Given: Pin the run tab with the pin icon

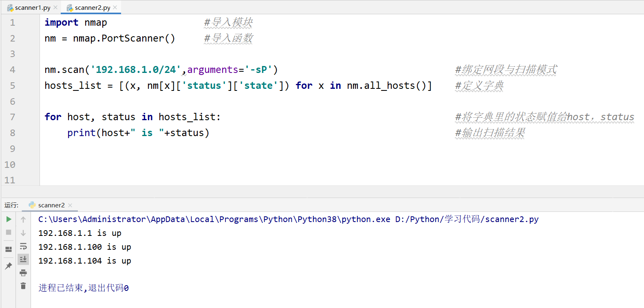Looking at the screenshot, I should [x=9, y=266].
